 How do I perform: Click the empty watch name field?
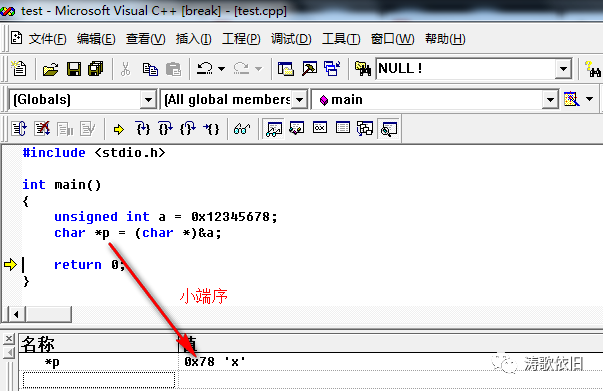pyautogui.click(x=99, y=379)
